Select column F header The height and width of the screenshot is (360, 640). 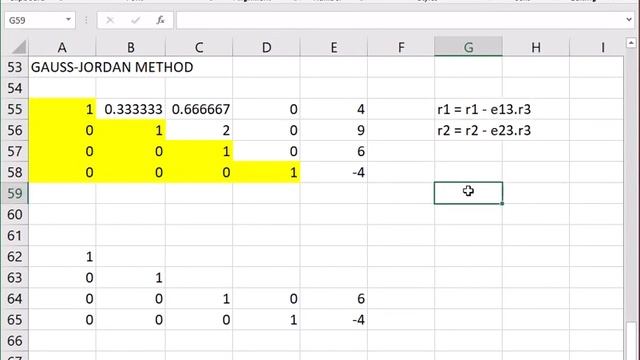tap(401, 47)
